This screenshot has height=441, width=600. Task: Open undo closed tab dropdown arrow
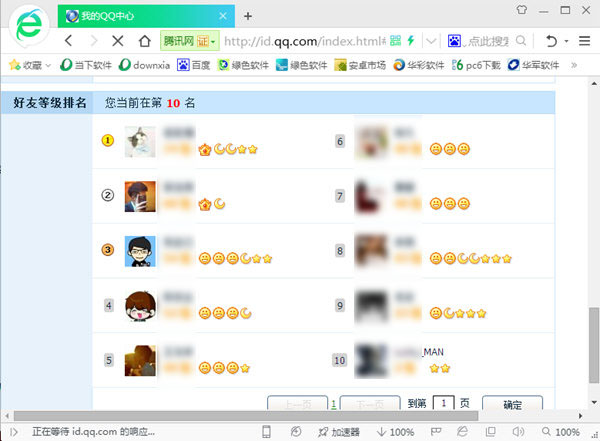click(x=566, y=41)
